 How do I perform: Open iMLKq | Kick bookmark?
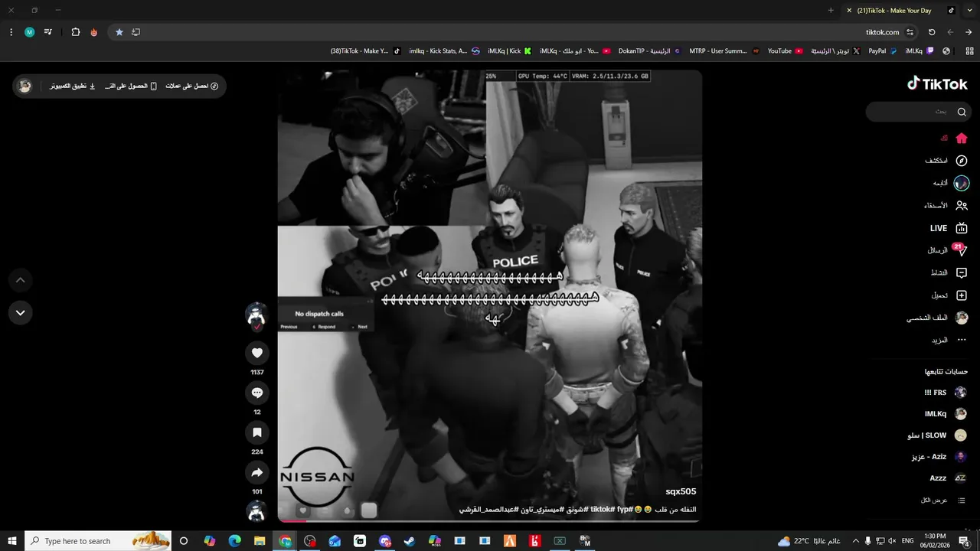(508, 51)
